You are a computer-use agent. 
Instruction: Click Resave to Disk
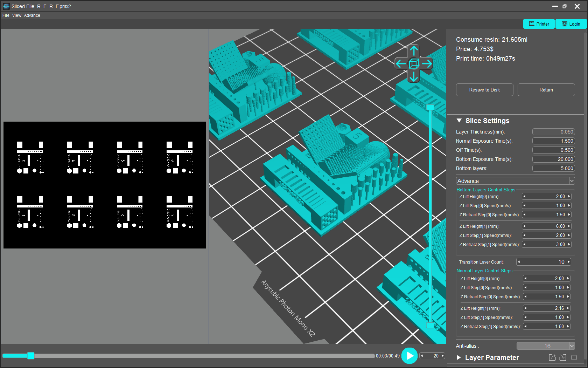tap(485, 90)
